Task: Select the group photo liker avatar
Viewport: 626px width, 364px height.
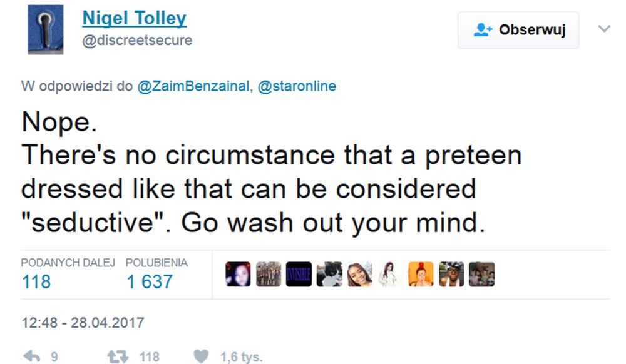Action: (269, 275)
